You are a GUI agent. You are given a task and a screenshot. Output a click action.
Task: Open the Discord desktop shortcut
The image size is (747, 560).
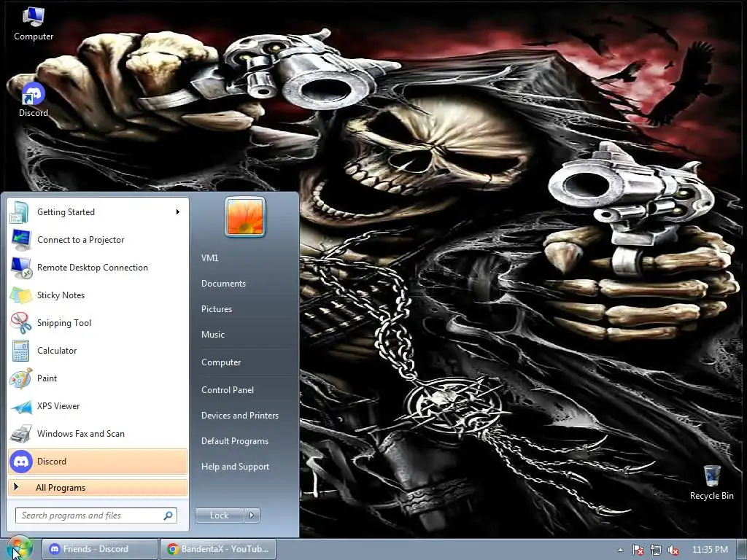pos(34,99)
